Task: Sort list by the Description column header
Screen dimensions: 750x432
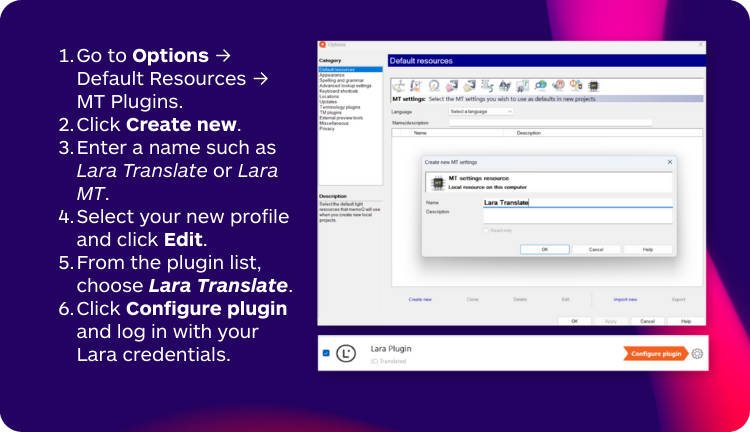Action: pyautogui.click(x=607, y=133)
